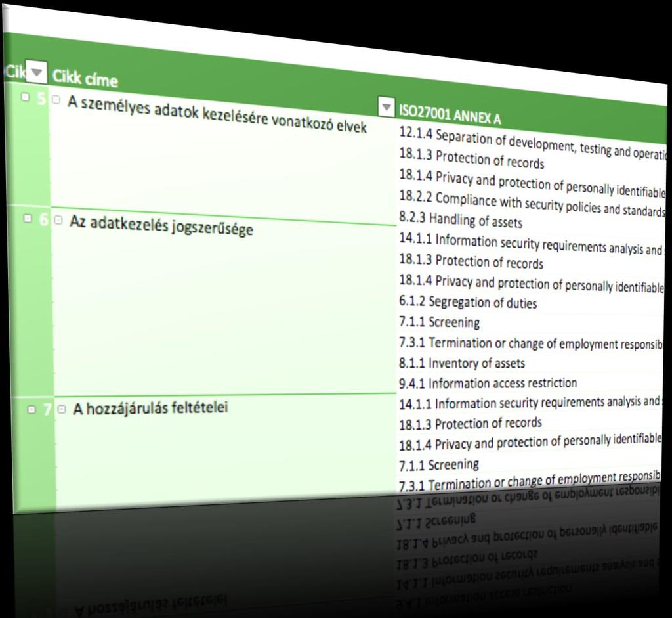This screenshot has height=618, width=672.
Task: Select '14.1.1 Information security requirements' right after 9.4.1 row
Action: point(530,403)
